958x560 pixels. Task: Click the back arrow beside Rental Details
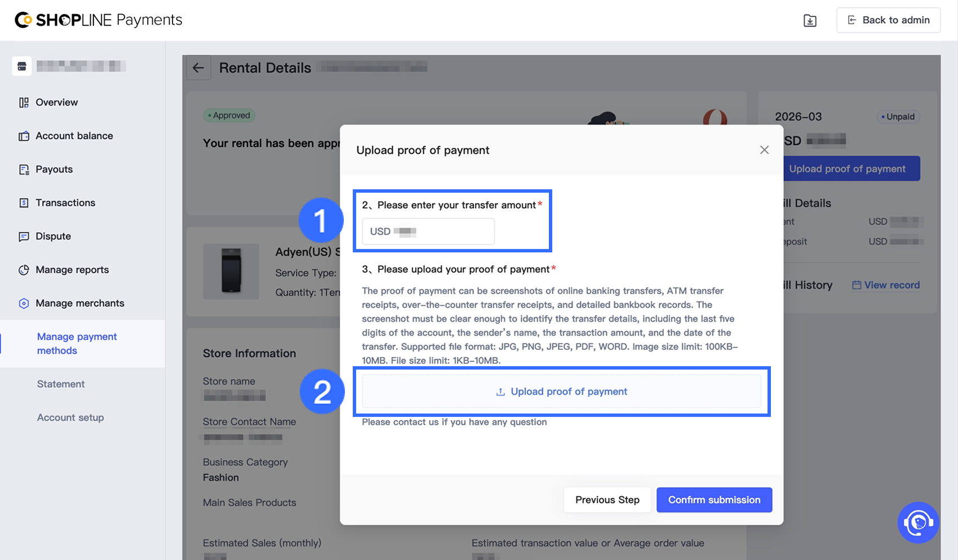pyautogui.click(x=198, y=68)
